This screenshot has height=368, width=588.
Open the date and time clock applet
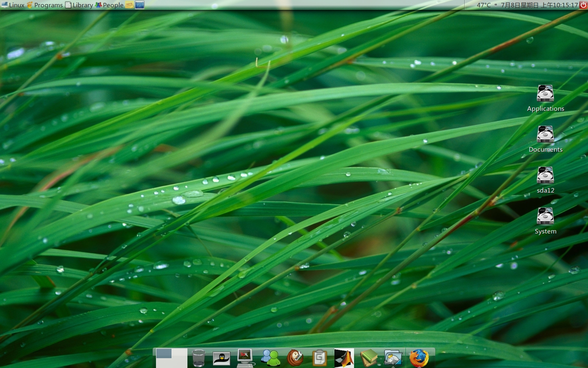coord(539,5)
